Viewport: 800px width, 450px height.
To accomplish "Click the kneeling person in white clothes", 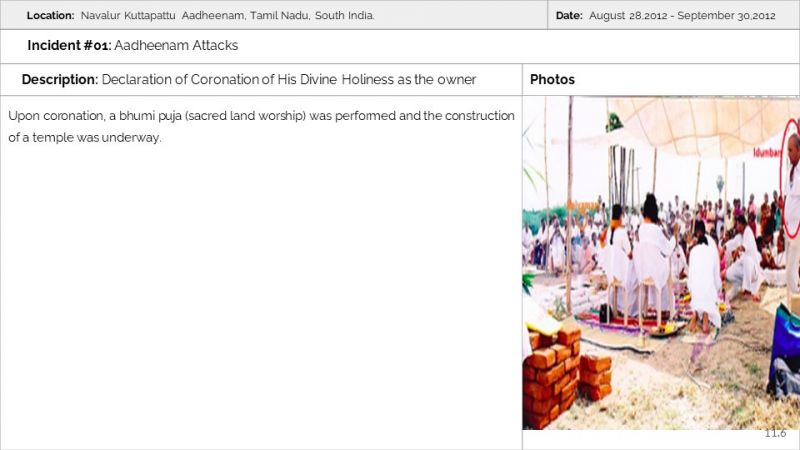I will (x=706, y=278).
